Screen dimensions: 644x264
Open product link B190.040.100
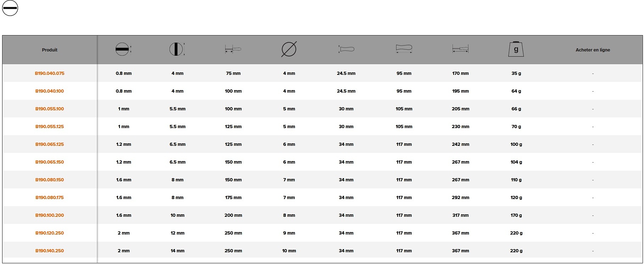50,91
